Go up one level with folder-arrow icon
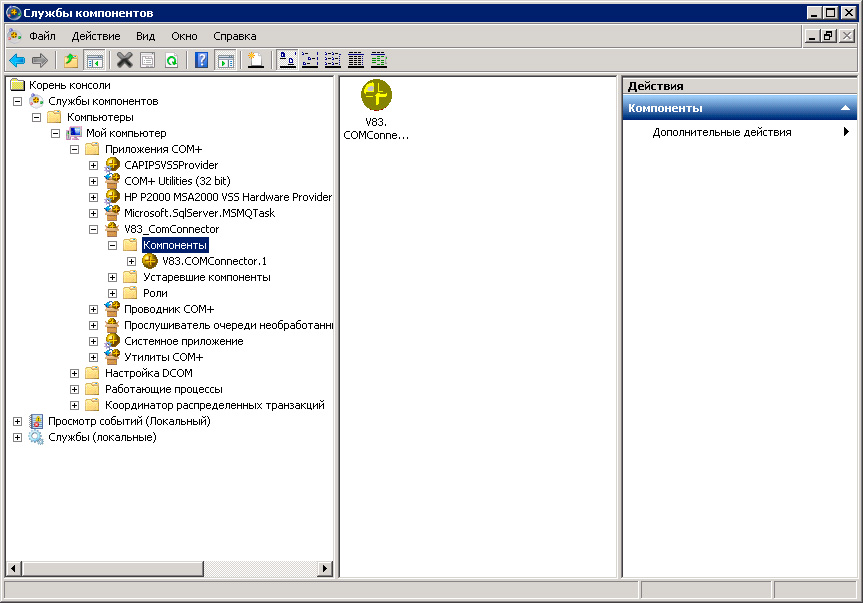This screenshot has width=863, height=603. [70, 60]
